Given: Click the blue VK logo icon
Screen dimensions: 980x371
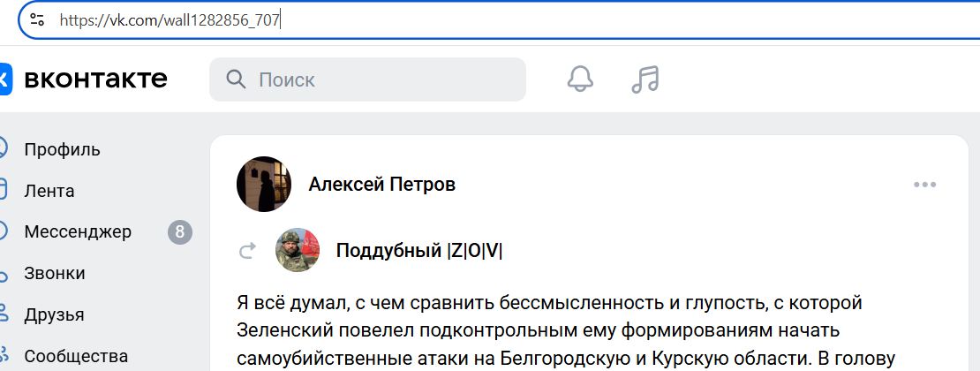Looking at the screenshot, I should [4, 79].
